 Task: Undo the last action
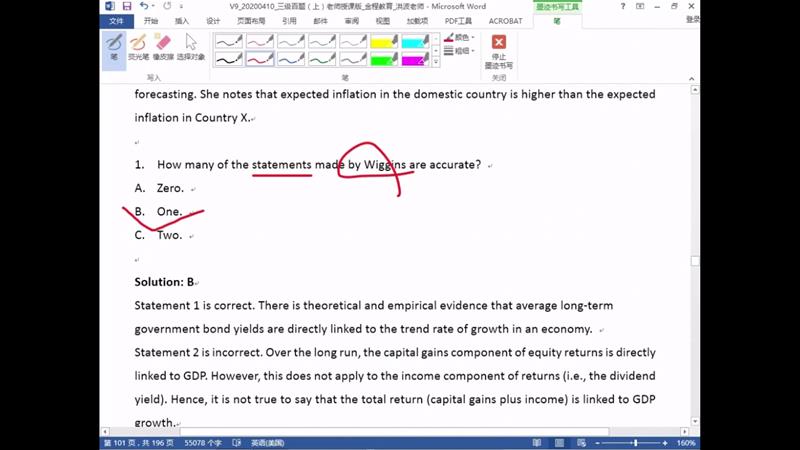click(144, 6)
